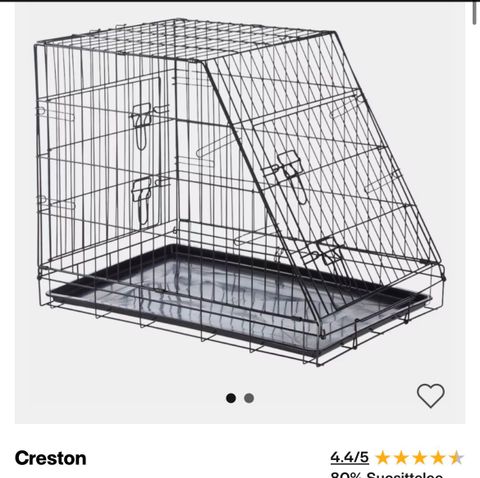Select the half-filled fifth rating star
The height and width of the screenshot is (478, 480).
tap(456, 458)
